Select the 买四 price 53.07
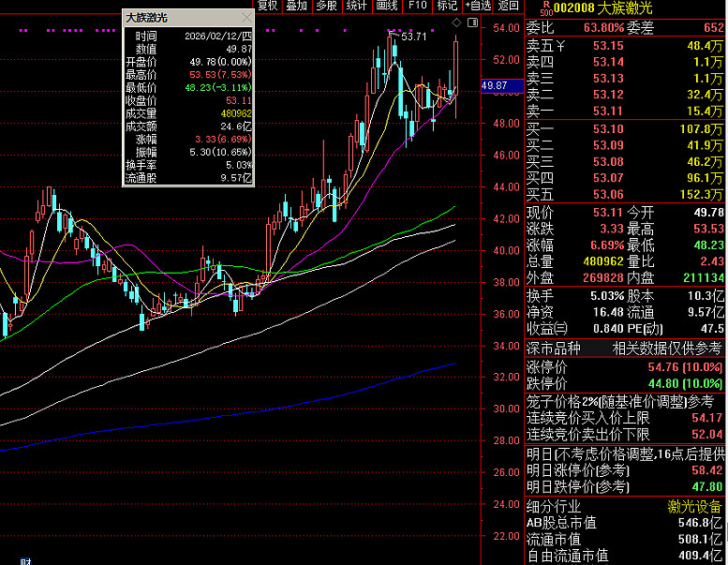The height and width of the screenshot is (565, 728). tap(608, 178)
